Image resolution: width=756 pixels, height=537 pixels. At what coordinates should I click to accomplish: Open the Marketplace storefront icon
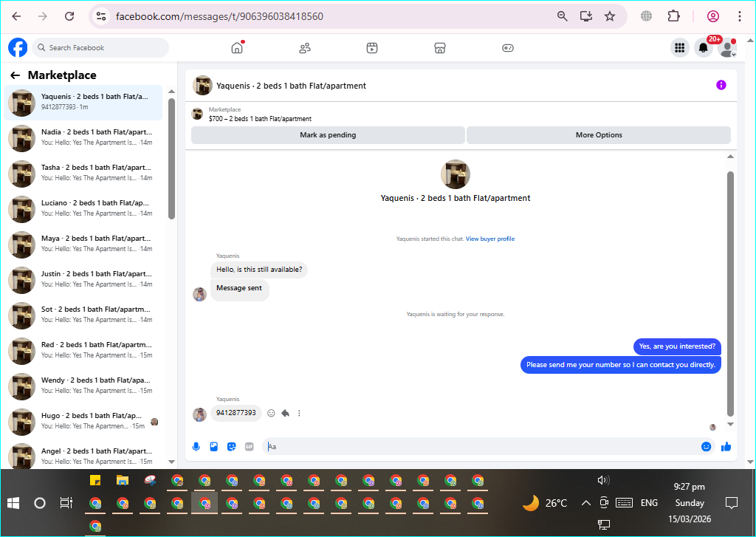[x=440, y=48]
